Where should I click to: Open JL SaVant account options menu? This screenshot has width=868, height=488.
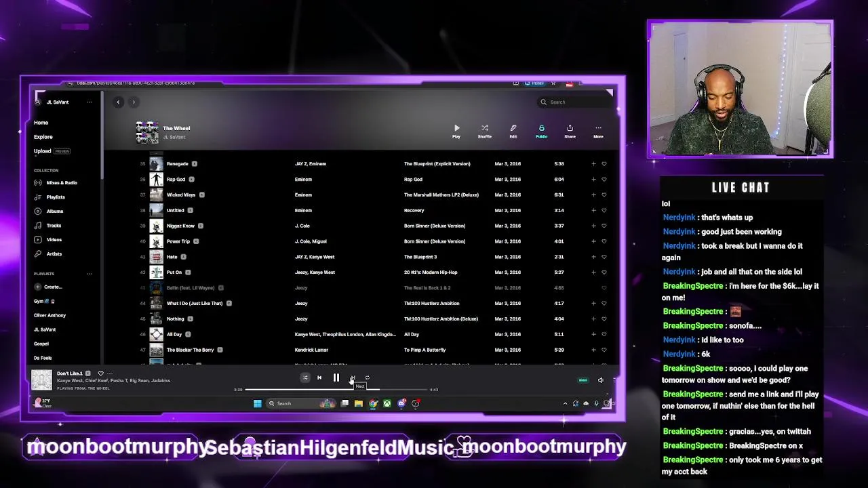pos(89,102)
